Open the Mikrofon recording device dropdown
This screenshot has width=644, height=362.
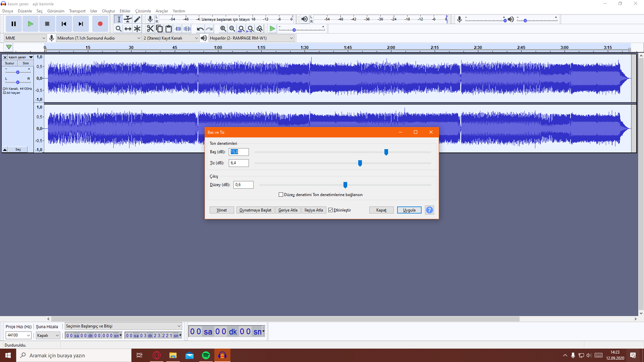tap(99, 38)
